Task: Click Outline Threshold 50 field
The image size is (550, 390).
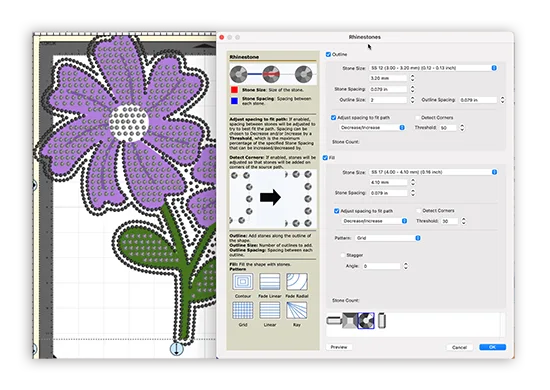Action: 448,128
